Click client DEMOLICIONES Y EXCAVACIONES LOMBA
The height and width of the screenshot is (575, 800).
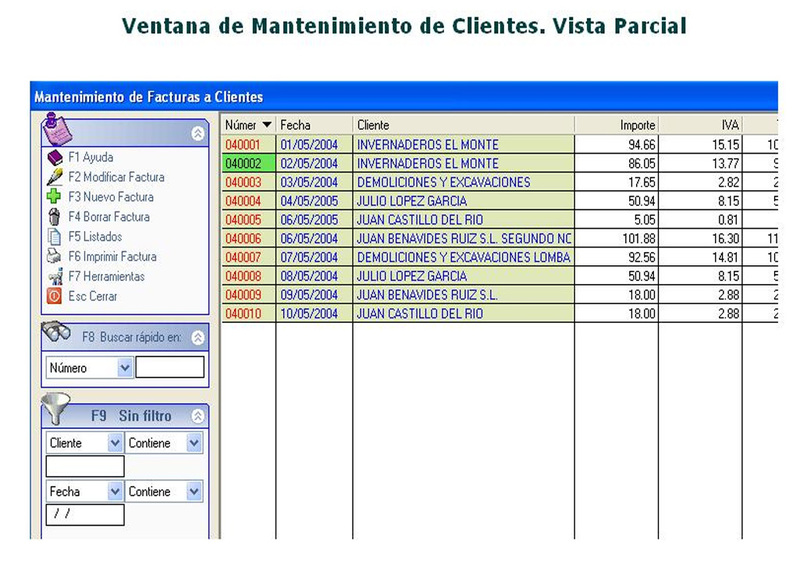click(x=464, y=258)
